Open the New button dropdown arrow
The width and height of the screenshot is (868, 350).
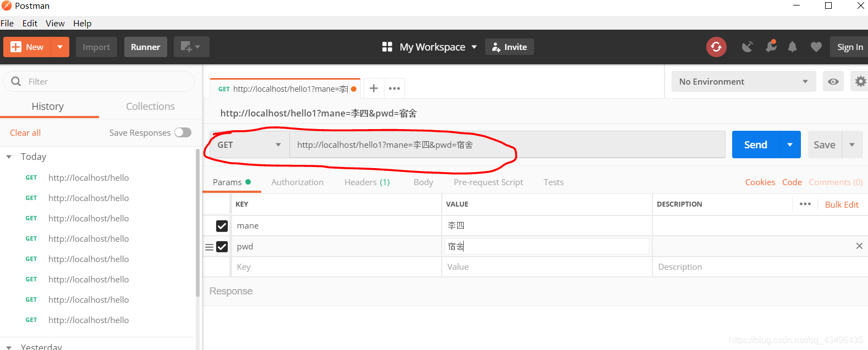60,47
